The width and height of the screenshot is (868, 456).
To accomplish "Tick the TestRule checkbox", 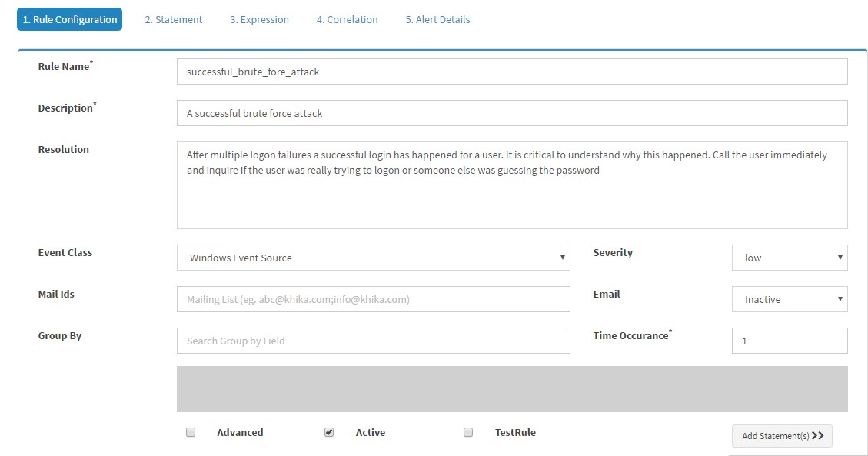I will click(x=467, y=432).
